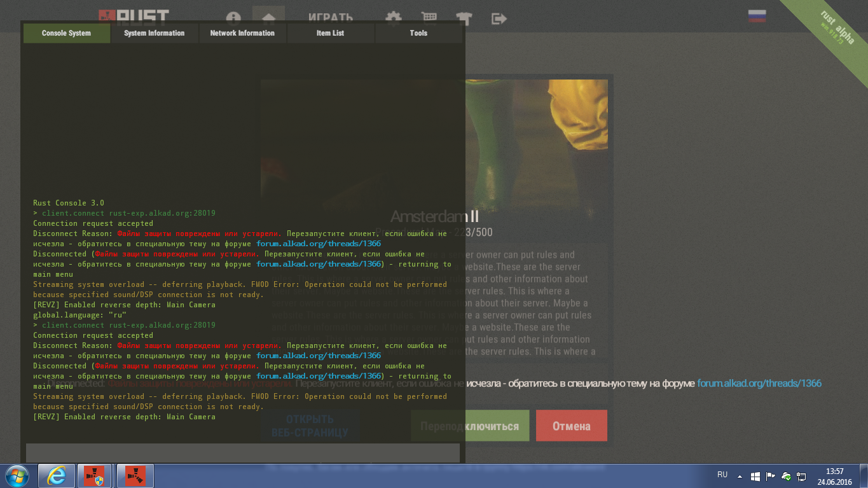
Task: Open the System Information tab
Action: pos(155,33)
